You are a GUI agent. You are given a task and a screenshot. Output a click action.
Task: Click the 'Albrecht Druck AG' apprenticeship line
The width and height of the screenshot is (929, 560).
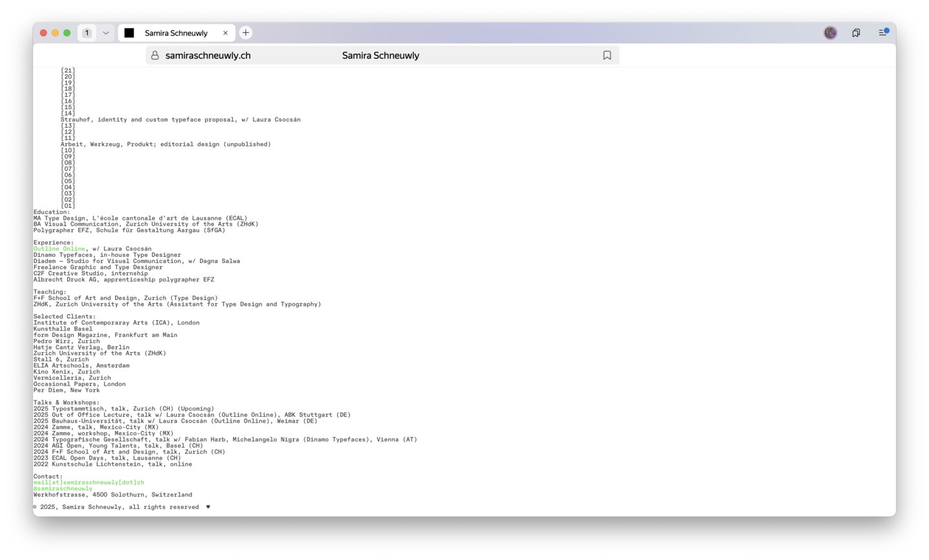124,280
